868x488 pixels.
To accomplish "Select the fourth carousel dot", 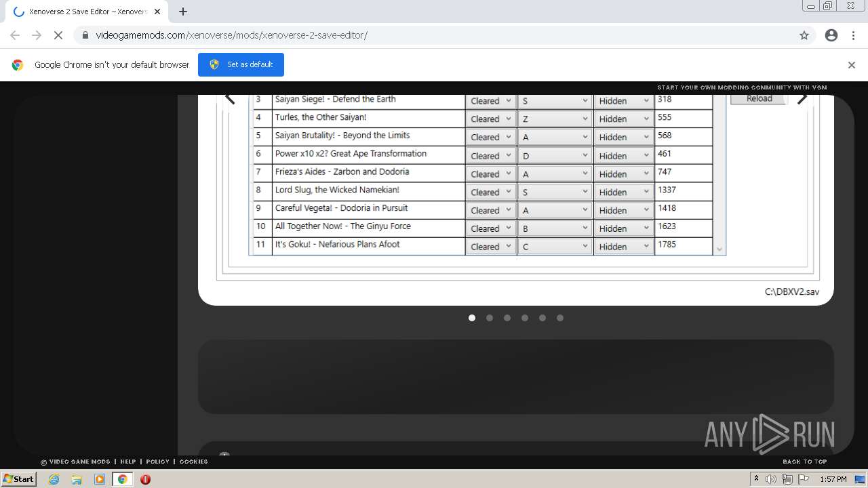I will pos(525,318).
